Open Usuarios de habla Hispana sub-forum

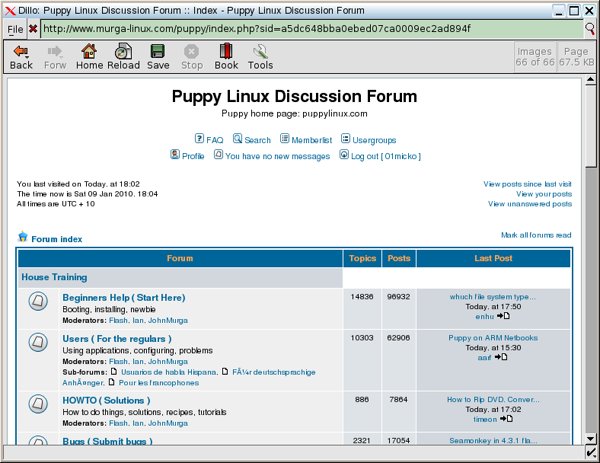tap(170, 372)
